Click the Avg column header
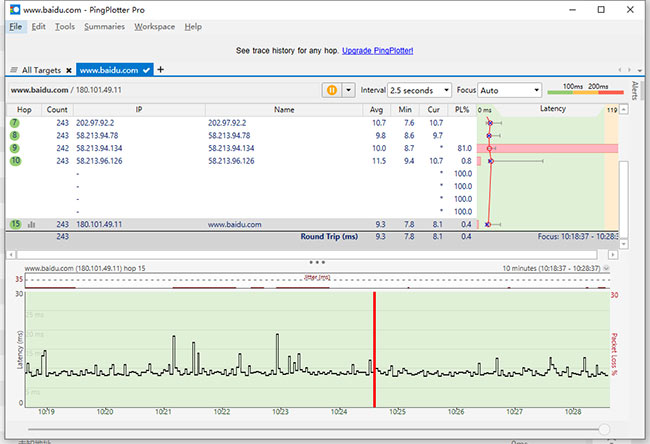 tap(376, 109)
